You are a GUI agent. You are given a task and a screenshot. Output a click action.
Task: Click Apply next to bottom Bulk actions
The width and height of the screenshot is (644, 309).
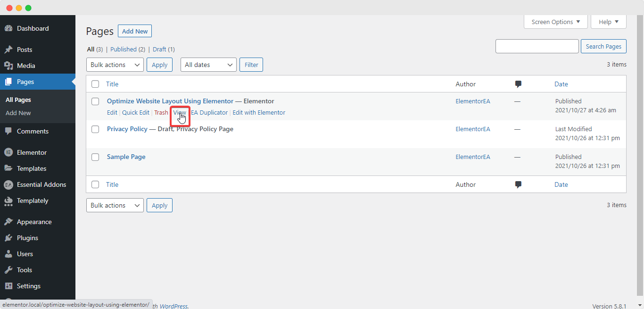[x=159, y=205]
